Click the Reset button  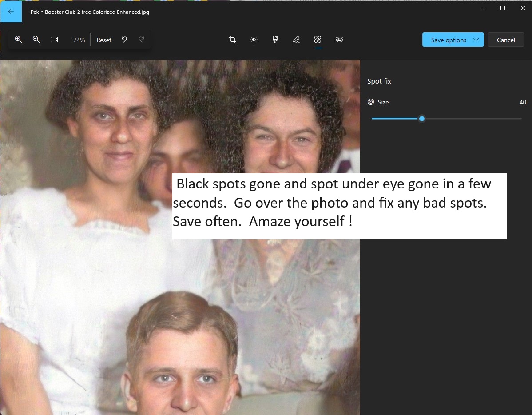[104, 40]
